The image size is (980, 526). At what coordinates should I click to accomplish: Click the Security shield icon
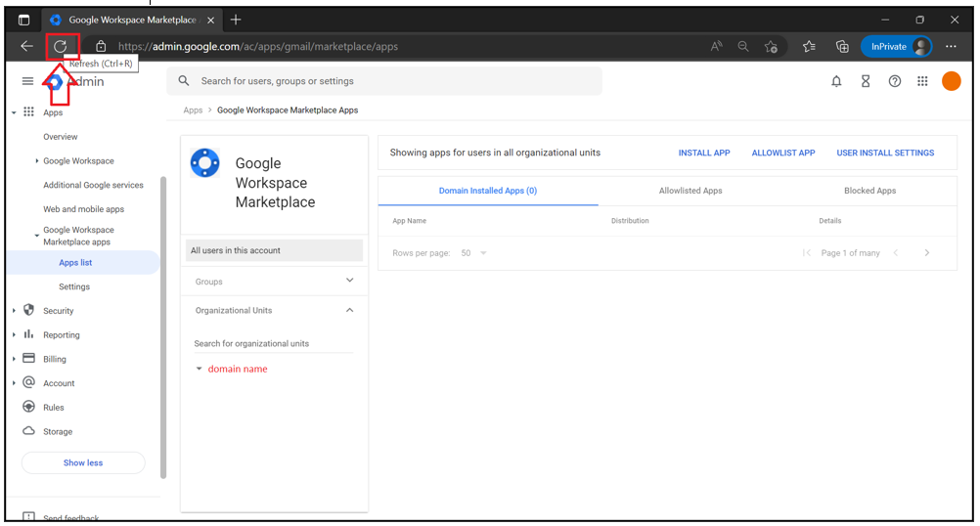[x=28, y=310]
